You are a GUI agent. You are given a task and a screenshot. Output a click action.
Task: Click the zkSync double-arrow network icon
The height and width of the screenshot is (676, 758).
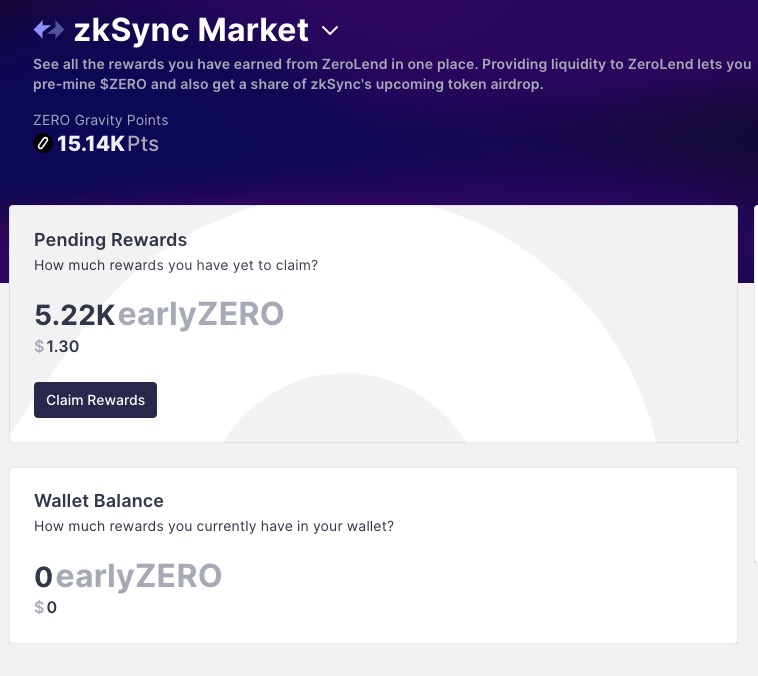49,30
